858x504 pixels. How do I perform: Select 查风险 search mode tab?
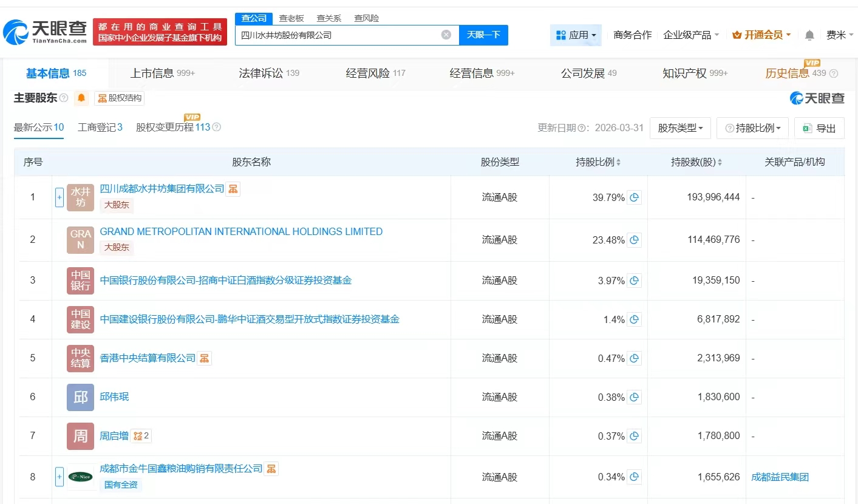[366, 18]
